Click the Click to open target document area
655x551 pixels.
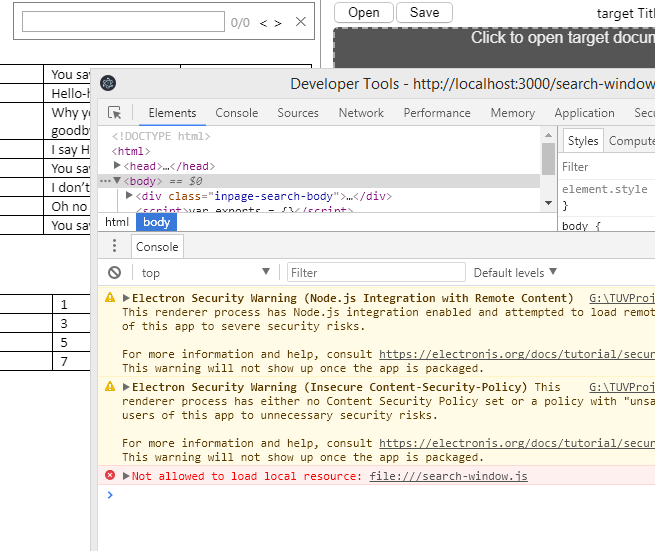coord(494,48)
